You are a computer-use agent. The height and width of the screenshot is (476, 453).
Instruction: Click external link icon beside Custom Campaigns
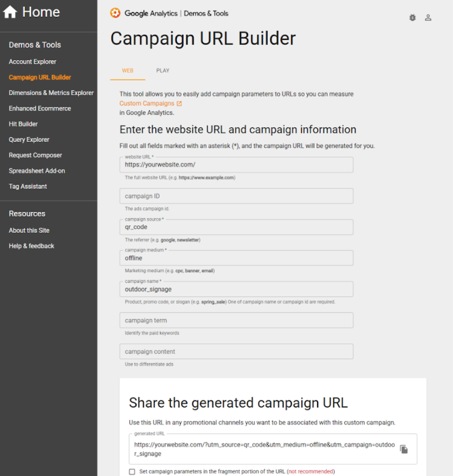[x=179, y=104]
